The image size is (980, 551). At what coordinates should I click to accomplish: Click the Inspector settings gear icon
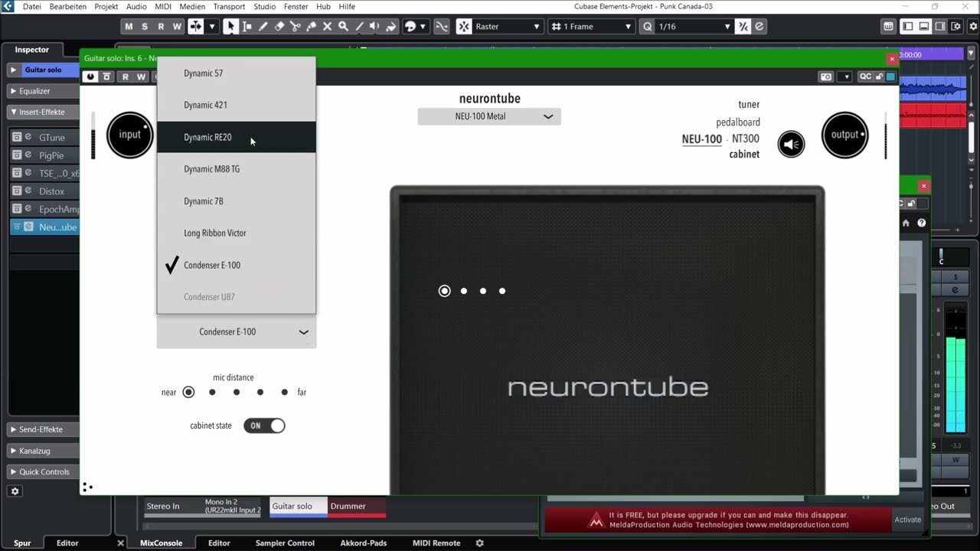click(x=15, y=491)
